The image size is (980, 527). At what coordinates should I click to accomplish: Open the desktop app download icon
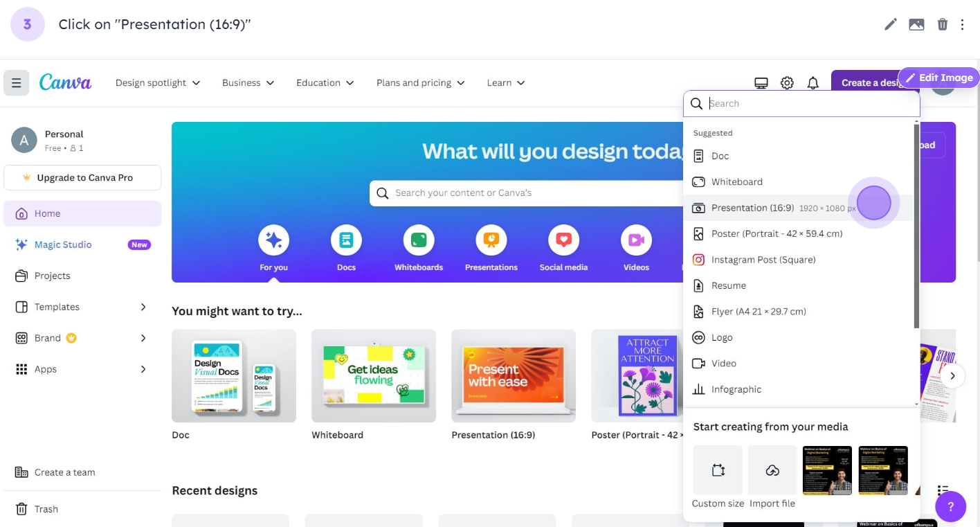tap(761, 83)
